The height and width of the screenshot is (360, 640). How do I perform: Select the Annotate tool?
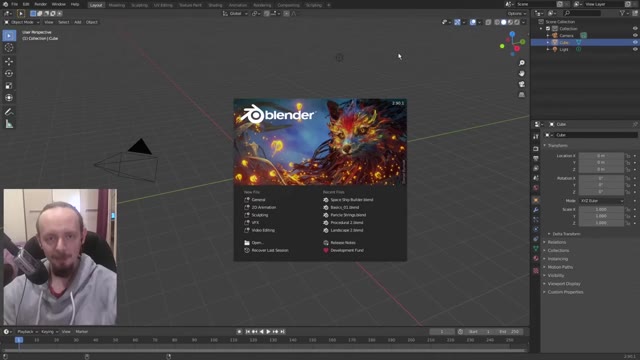[x=9, y=112]
